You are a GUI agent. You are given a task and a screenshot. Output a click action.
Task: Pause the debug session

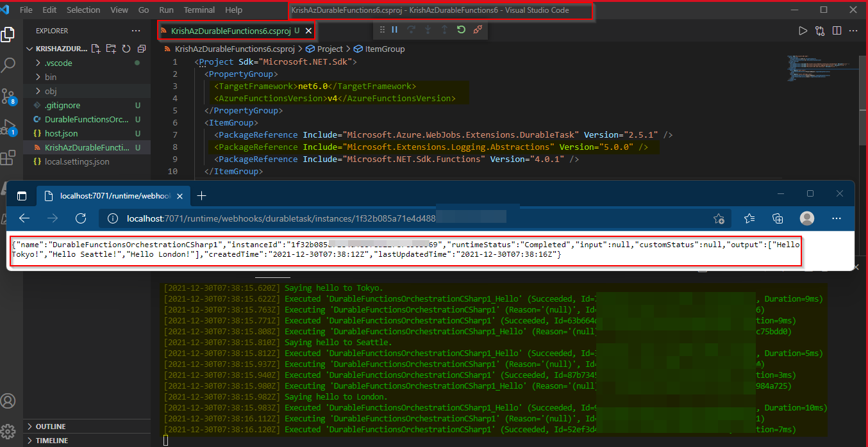click(395, 30)
